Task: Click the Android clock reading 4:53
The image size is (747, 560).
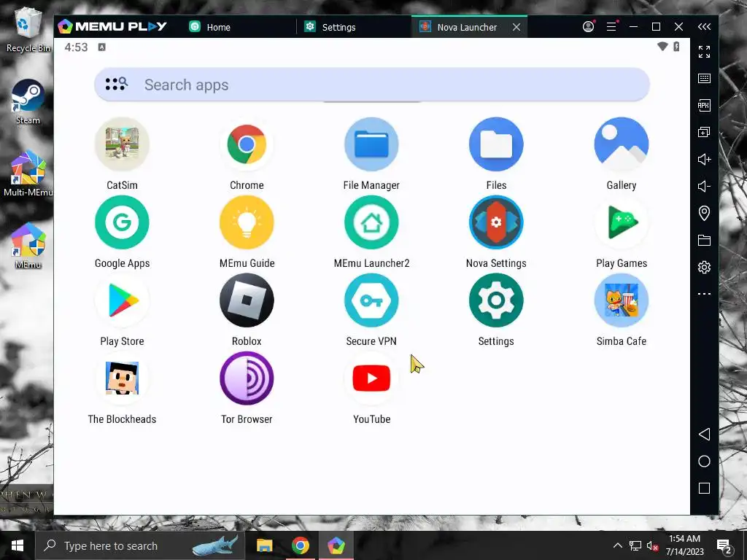Action: click(x=76, y=47)
